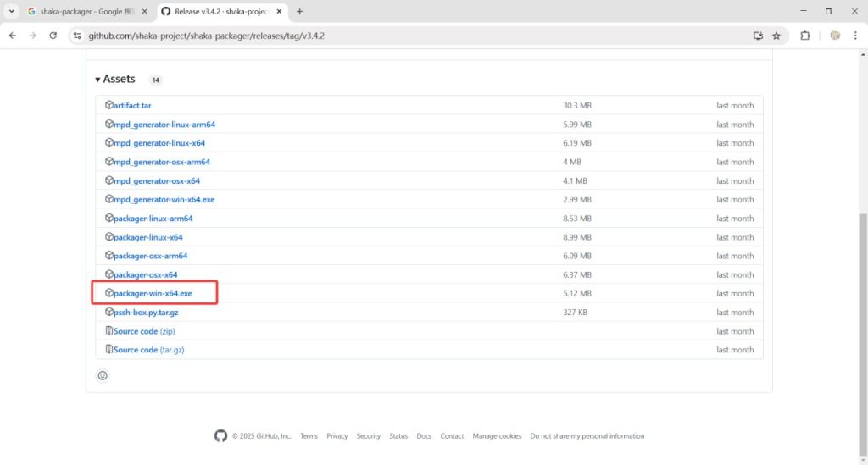Click package icon beside artifact.tar
The image size is (868, 465).
point(109,105)
